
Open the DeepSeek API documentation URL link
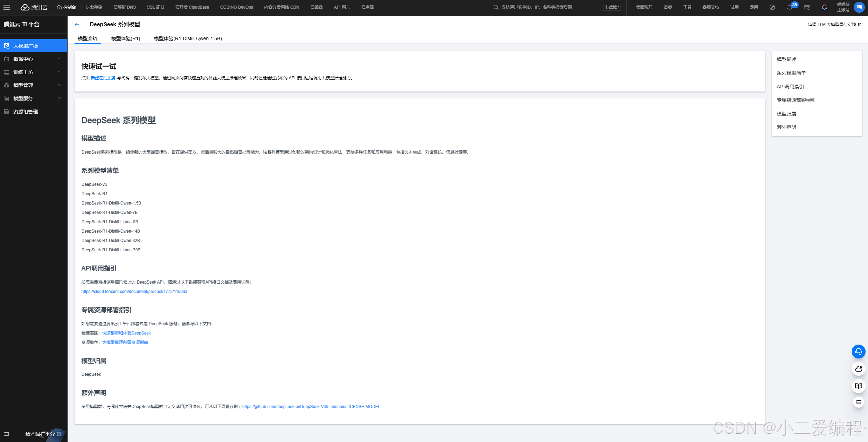click(134, 292)
